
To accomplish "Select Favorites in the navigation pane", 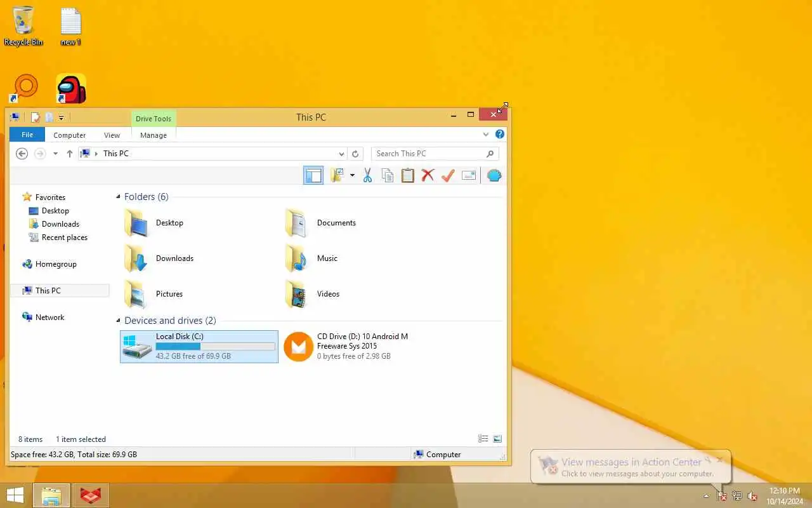I will click(x=50, y=197).
